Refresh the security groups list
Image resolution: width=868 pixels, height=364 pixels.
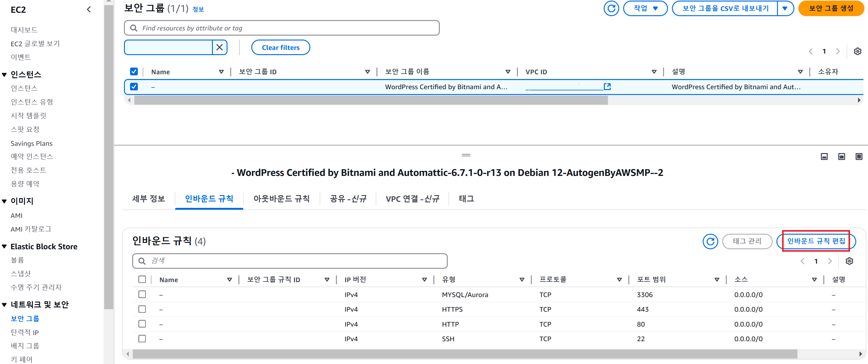pyautogui.click(x=611, y=9)
